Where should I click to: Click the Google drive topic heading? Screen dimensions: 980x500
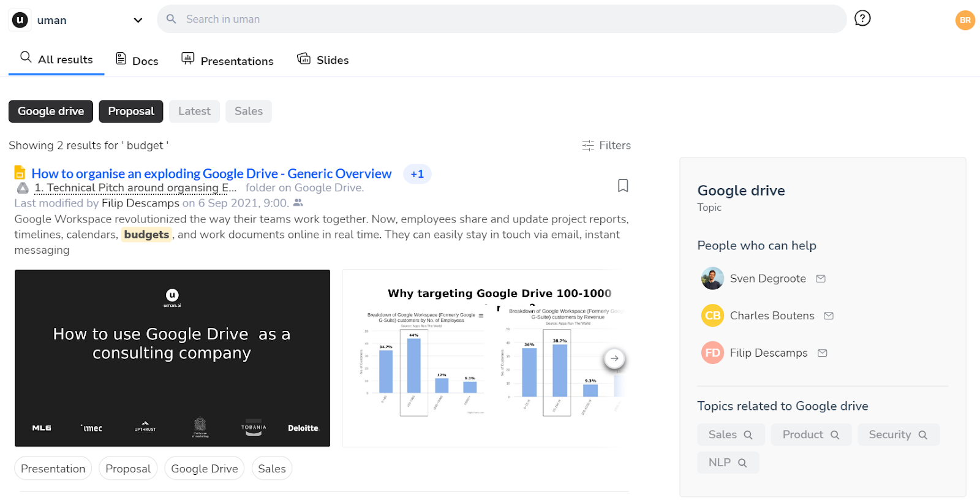pos(741,191)
